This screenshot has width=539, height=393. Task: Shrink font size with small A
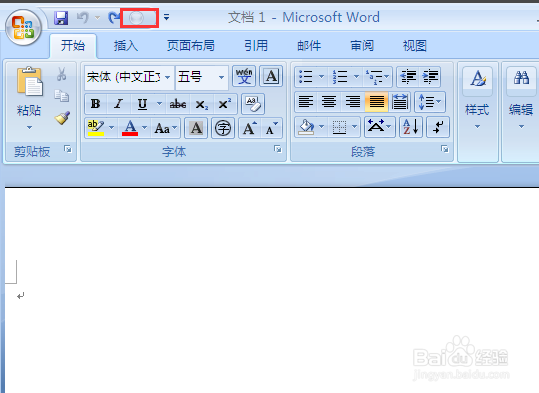tap(272, 128)
